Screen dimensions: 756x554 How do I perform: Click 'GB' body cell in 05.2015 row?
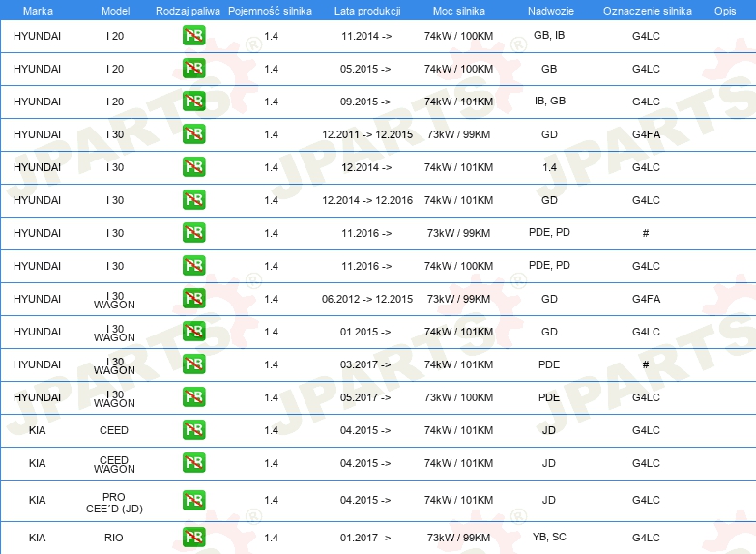click(x=549, y=69)
